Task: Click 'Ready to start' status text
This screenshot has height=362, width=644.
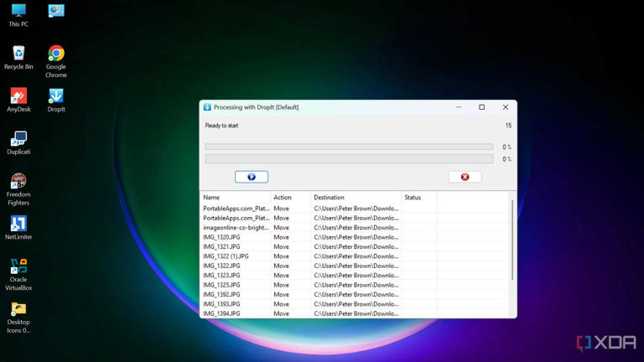Action: point(221,126)
